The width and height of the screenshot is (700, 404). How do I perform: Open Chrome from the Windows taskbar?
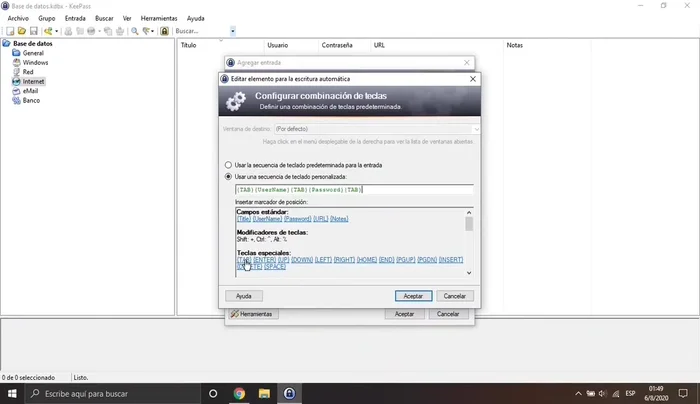[239, 393]
